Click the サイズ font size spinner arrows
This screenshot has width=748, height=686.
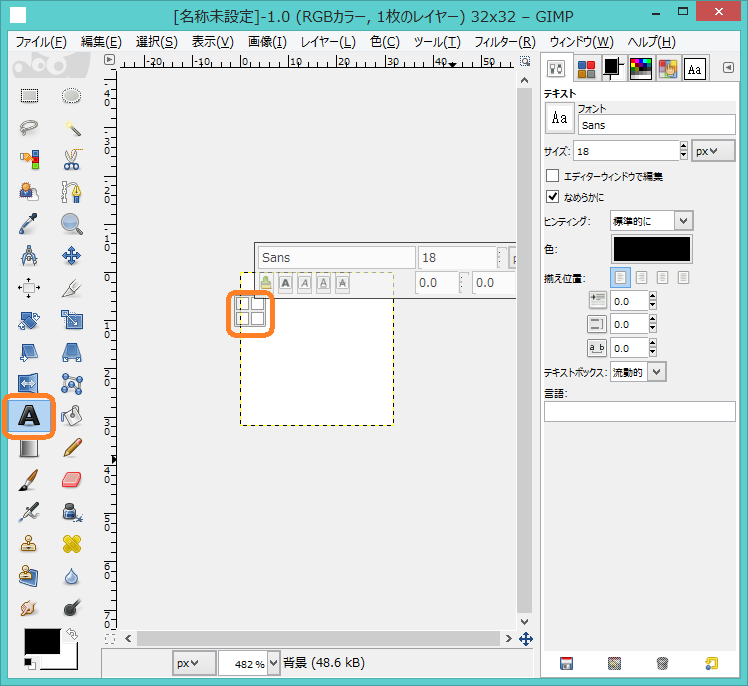pos(684,151)
